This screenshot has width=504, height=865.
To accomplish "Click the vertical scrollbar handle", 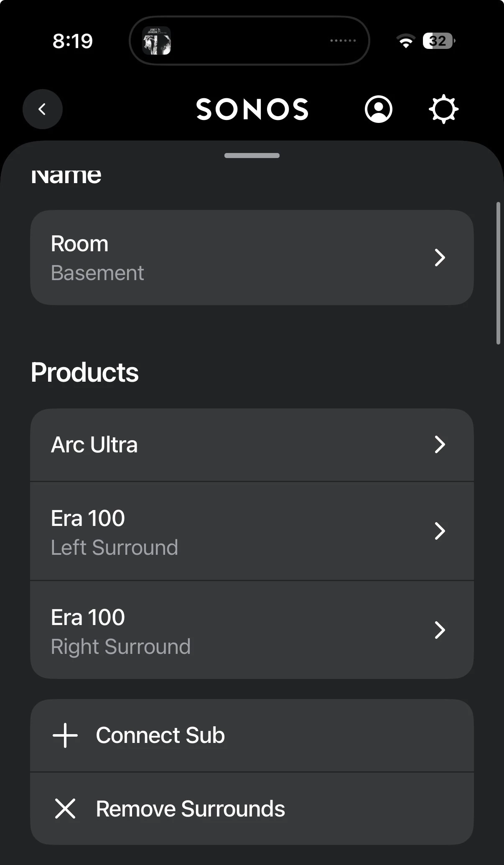I will coord(498,273).
